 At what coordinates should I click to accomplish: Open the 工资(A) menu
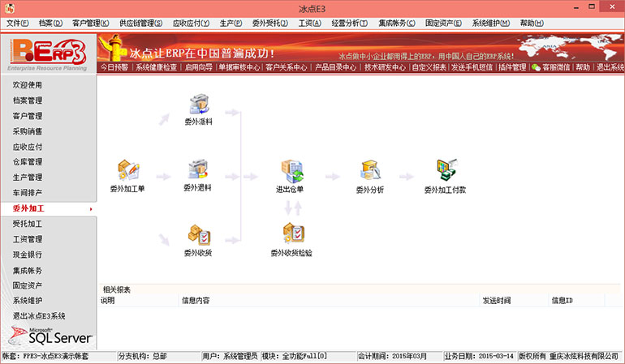coord(310,23)
